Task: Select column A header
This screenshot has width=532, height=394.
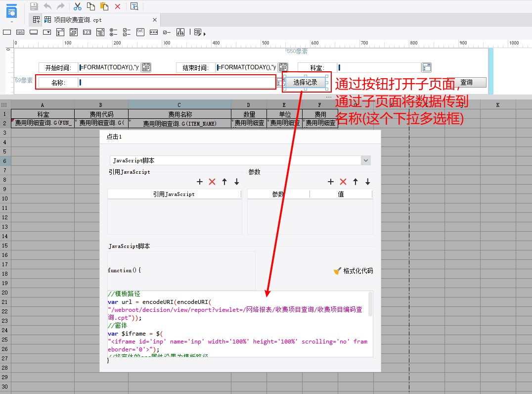Action: click(x=43, y=105)
